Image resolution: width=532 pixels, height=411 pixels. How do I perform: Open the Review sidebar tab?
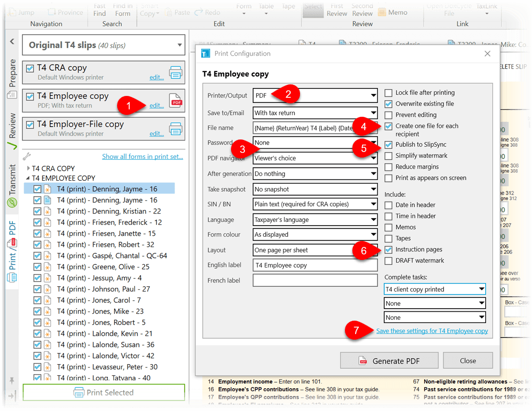coord(12,131)
